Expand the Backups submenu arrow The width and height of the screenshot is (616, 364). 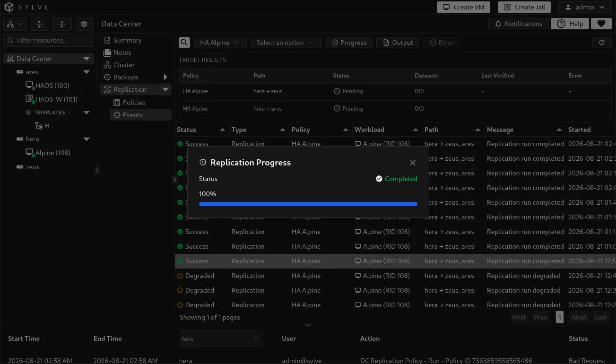coord(165,77)
